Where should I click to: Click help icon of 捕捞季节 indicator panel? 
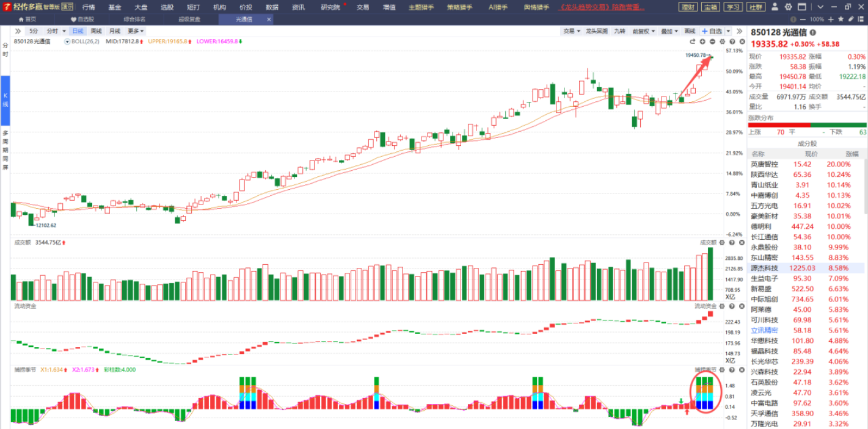click(731, 370)
